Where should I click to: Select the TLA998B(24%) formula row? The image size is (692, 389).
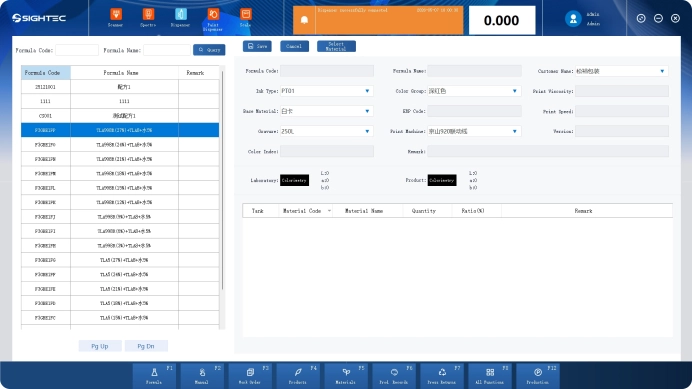(120, 144)
